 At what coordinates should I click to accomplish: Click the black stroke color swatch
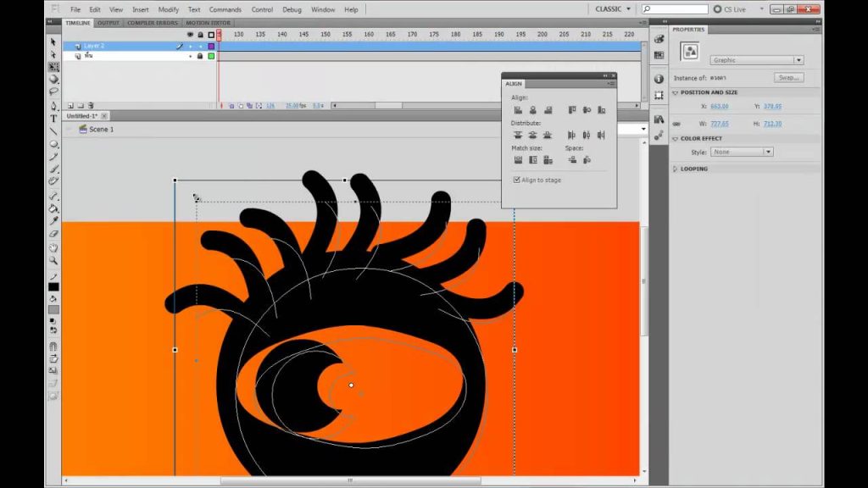point(53,286)
